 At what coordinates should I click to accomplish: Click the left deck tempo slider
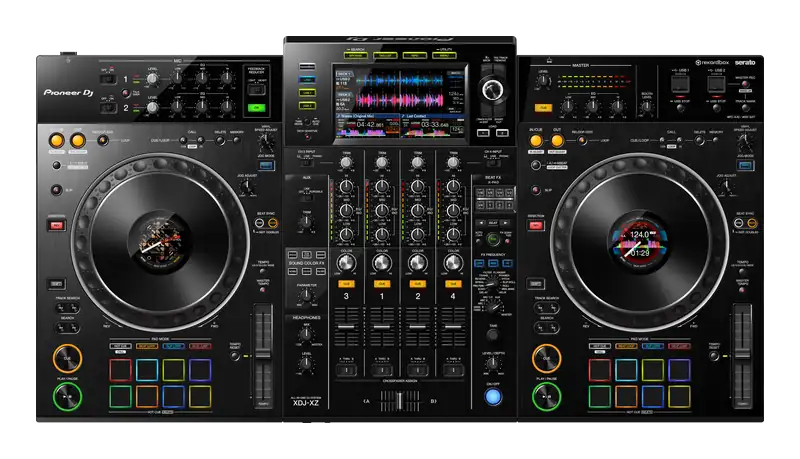coord(263,356)
